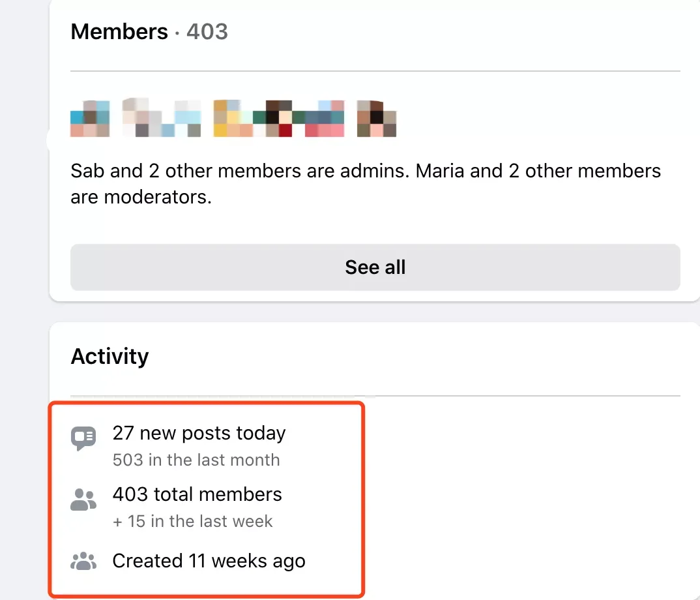Click the two-person total members icon

(83, 500)
